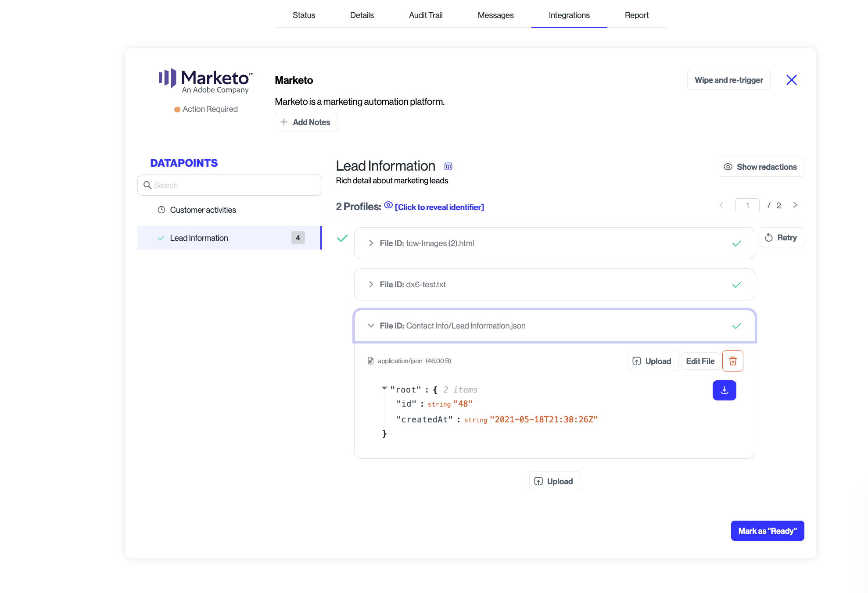
Task: Go to next profile page arrow
Action: pos(795,205)
